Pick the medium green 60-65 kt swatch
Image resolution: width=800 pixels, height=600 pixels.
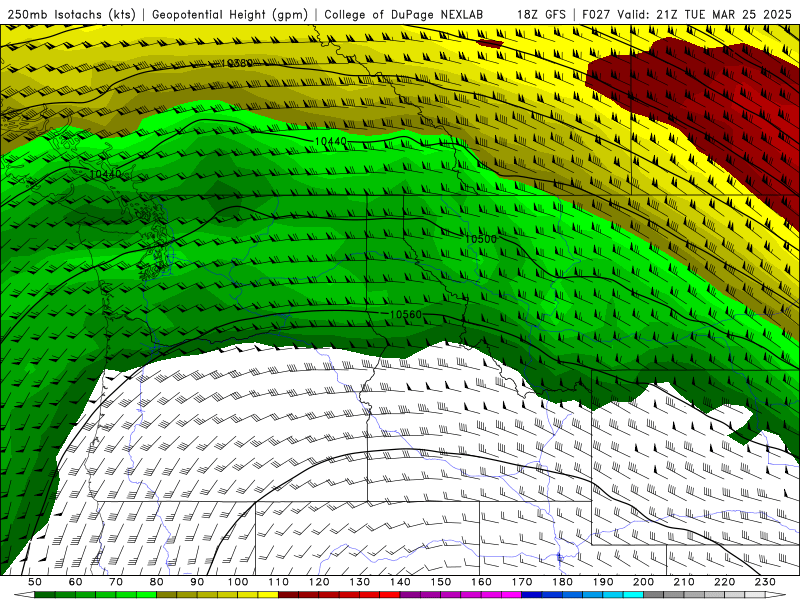(85, 594)
